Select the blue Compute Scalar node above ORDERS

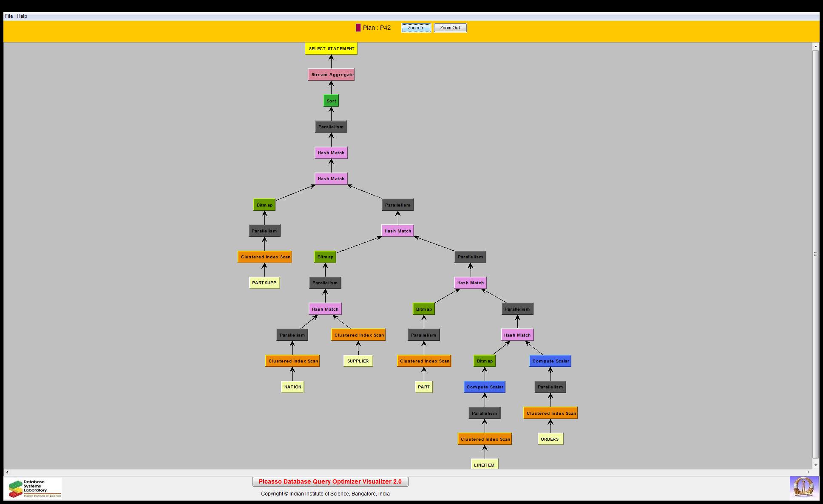click(550, 361)
